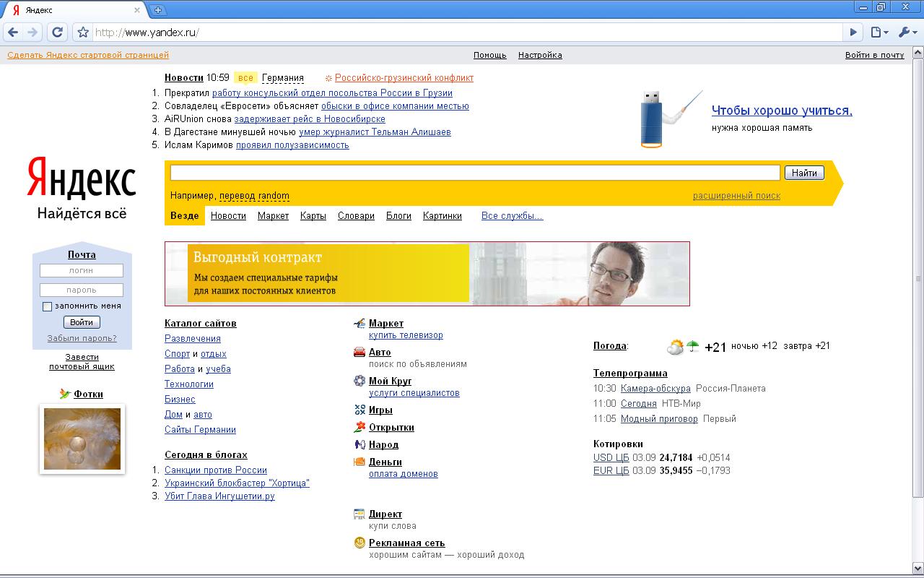Open the Настройка link

(x=540, y=55)
